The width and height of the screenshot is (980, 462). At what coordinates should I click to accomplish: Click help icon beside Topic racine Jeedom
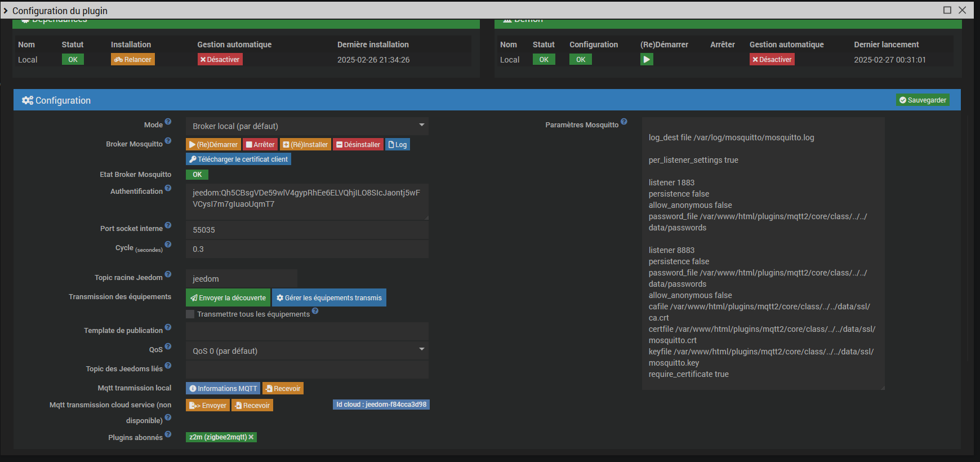click(x=168, y=274)
